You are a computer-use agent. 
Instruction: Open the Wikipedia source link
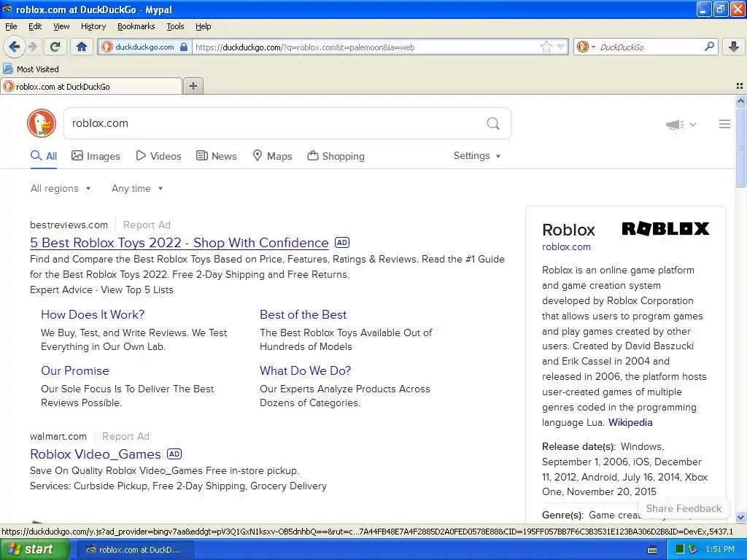(x=630, y=422)
